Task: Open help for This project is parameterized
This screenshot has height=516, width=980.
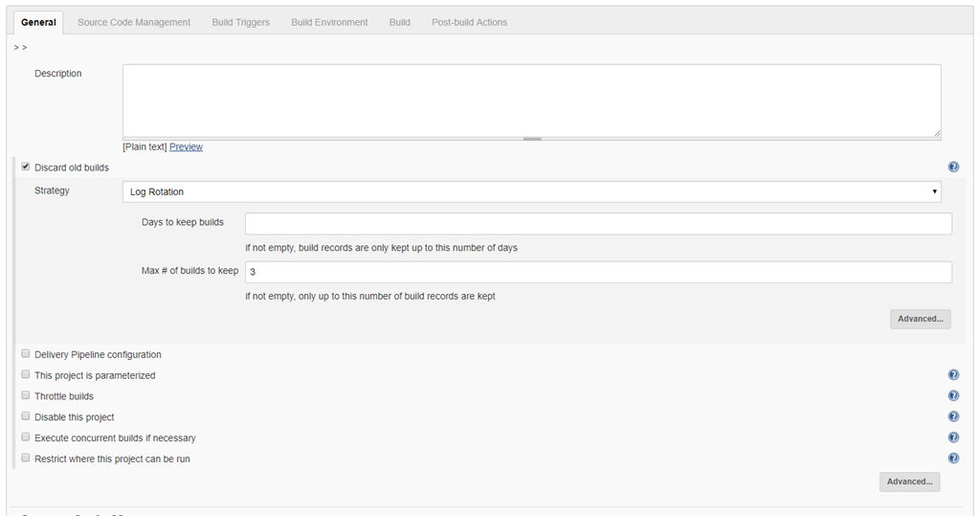Action: click(953, 375)
